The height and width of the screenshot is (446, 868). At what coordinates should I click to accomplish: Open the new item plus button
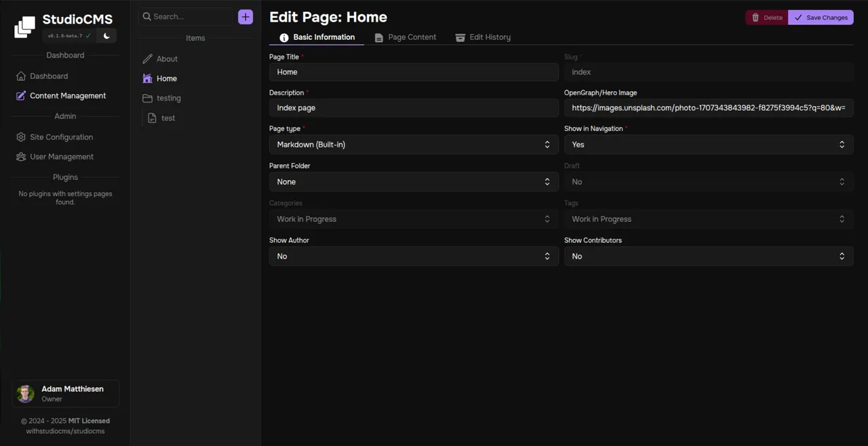[x=245, y=16]
